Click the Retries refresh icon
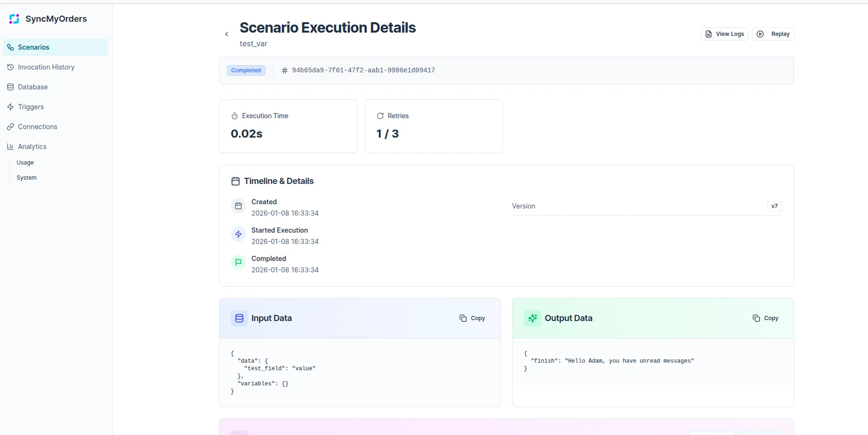The image size is (868, 435). pos(380,115)
